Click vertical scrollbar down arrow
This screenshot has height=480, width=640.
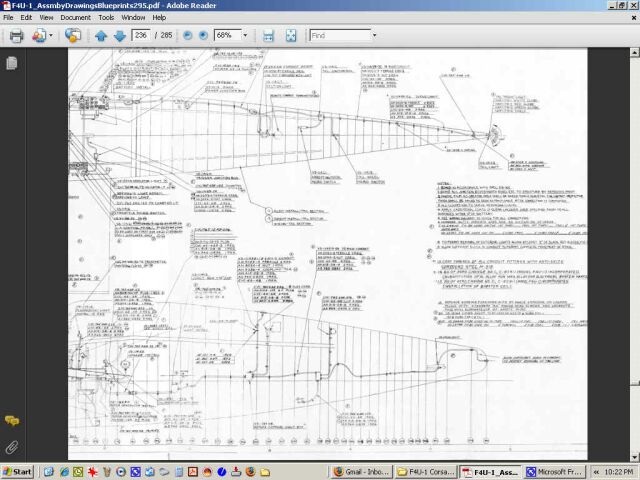(x=634, y=456)
